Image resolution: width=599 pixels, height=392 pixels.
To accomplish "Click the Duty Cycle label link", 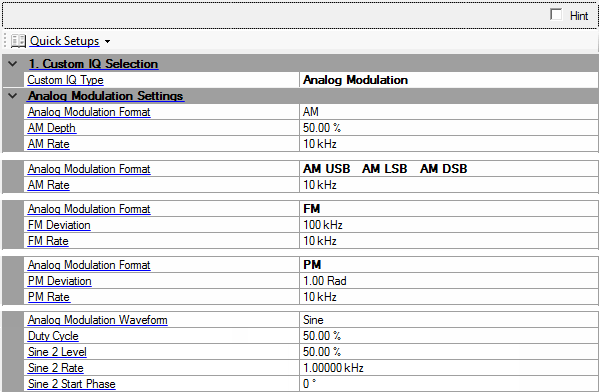I will [x=53, y=336].
